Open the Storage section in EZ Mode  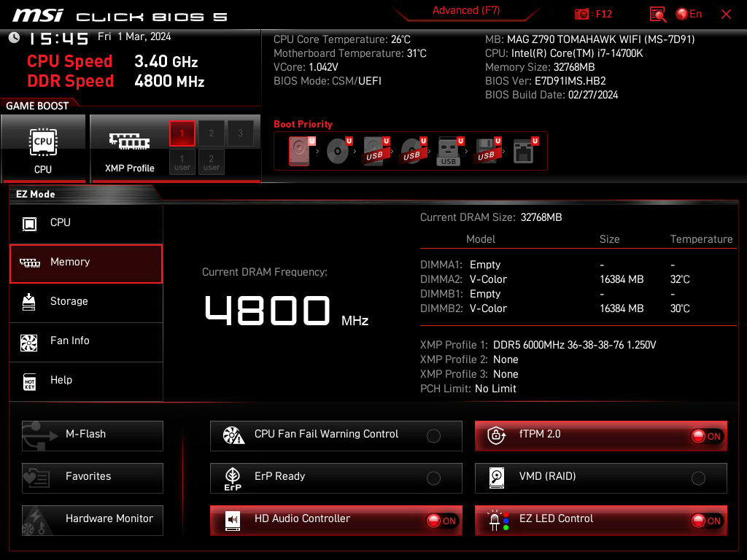pyautogui.click(x=86, y=301)
